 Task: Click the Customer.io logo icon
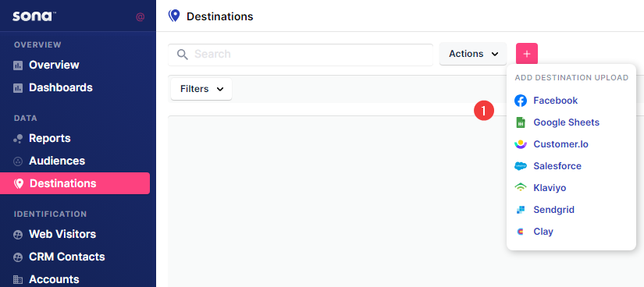click(521, 144)
